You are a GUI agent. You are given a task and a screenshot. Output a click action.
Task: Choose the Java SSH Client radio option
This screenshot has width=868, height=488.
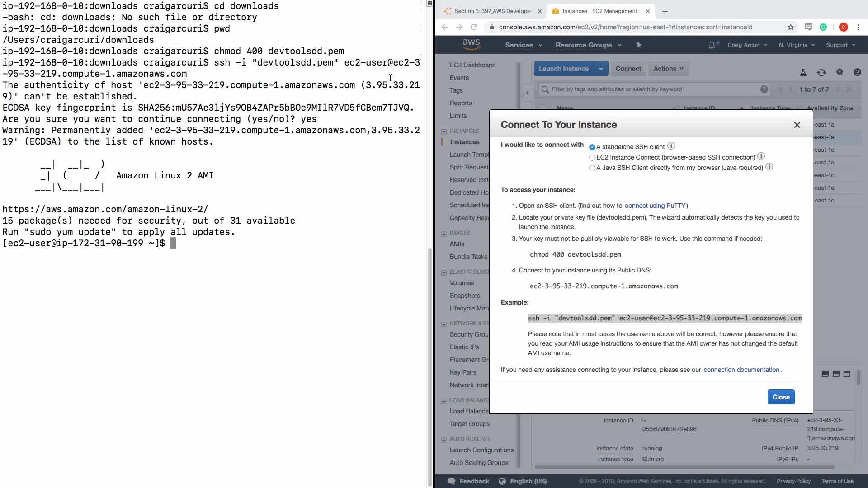coord(592,168)
